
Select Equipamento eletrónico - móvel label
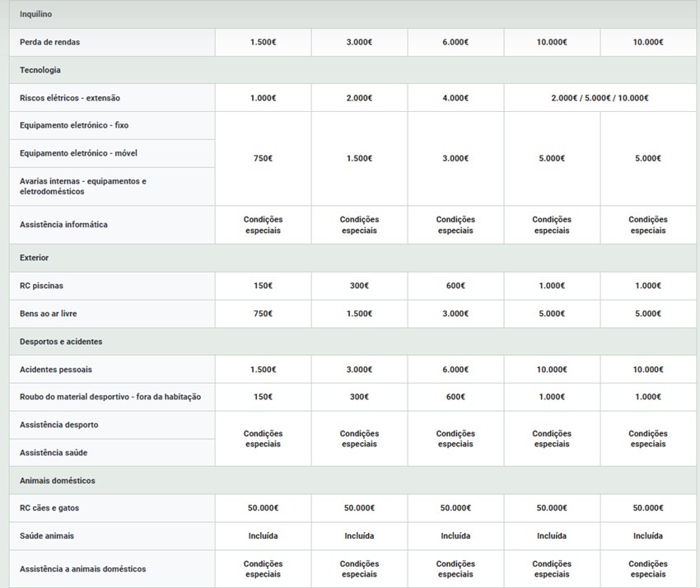pyautogui.click(x=78, y=153)
